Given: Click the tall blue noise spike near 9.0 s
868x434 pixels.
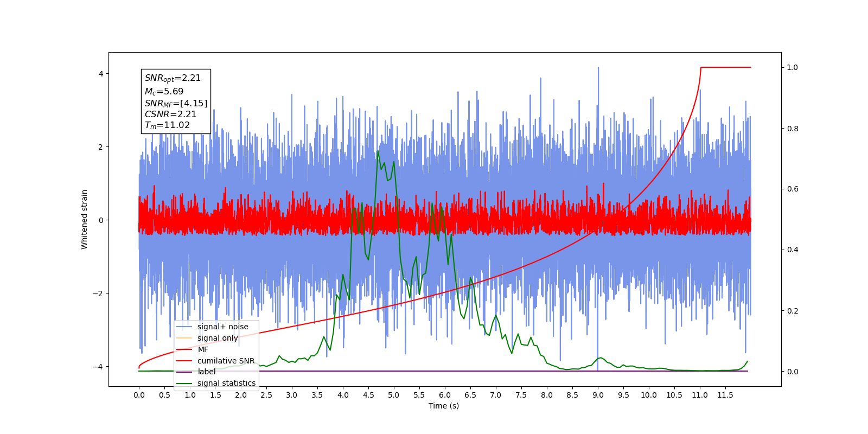Looking at the screenshot, I should pyautogui.click(x=598, y=87).
